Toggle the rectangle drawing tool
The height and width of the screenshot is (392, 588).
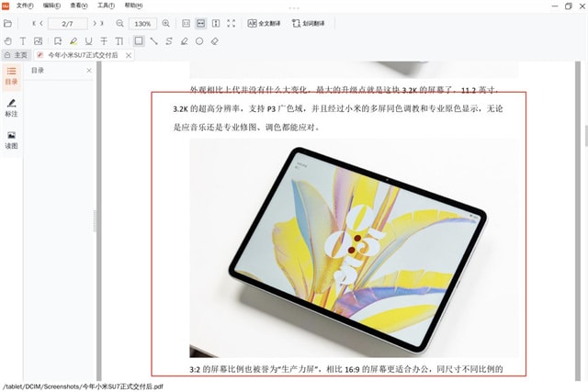click(x=139, y=40)
